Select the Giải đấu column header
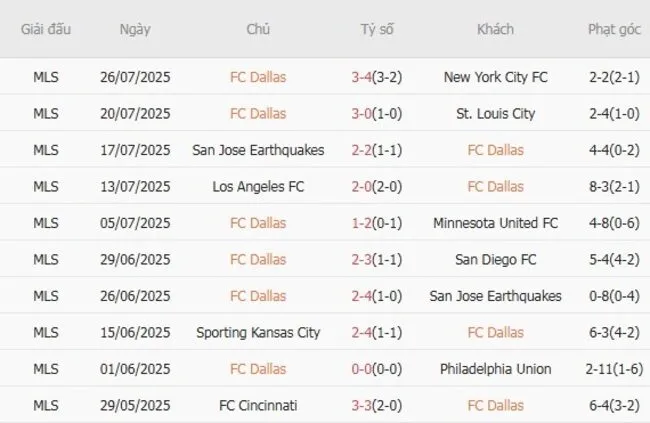650x423 pixels. 45,29
